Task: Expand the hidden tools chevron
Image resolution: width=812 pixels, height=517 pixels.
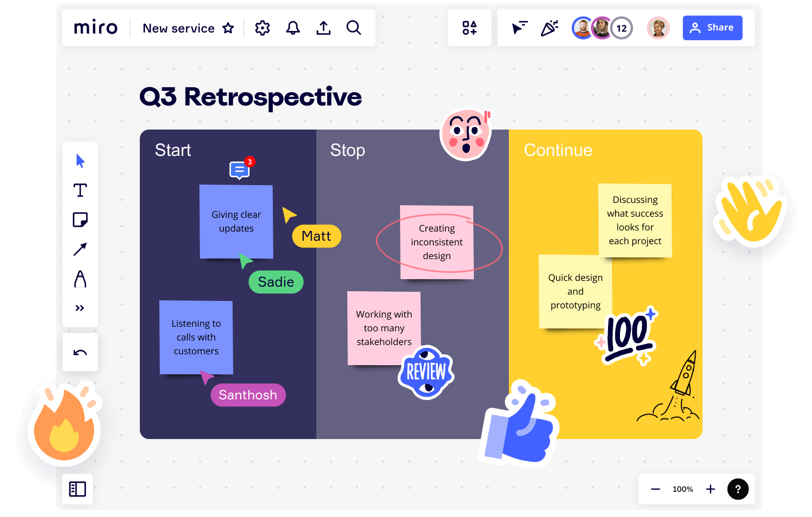Action: [x=80, y=308]
